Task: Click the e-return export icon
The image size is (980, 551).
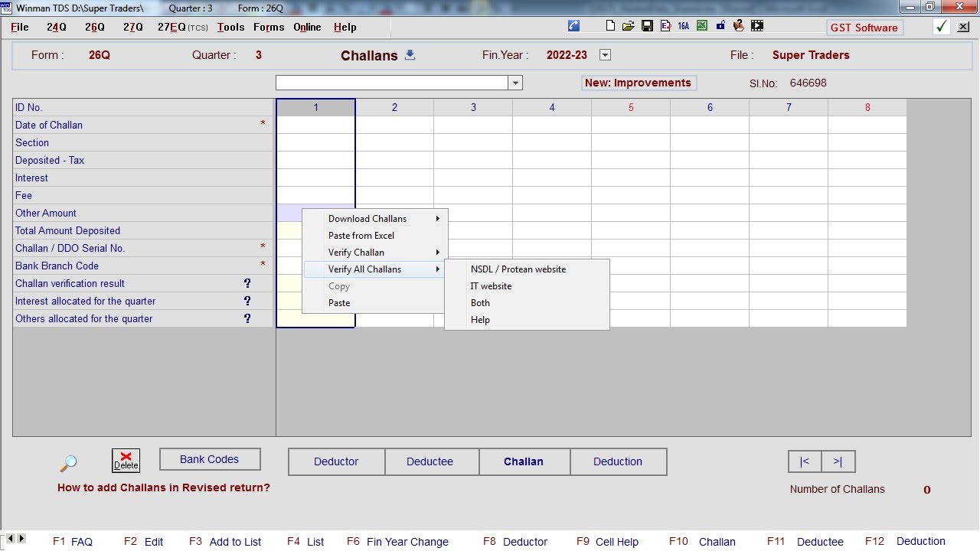Action: tap(665, 26)
